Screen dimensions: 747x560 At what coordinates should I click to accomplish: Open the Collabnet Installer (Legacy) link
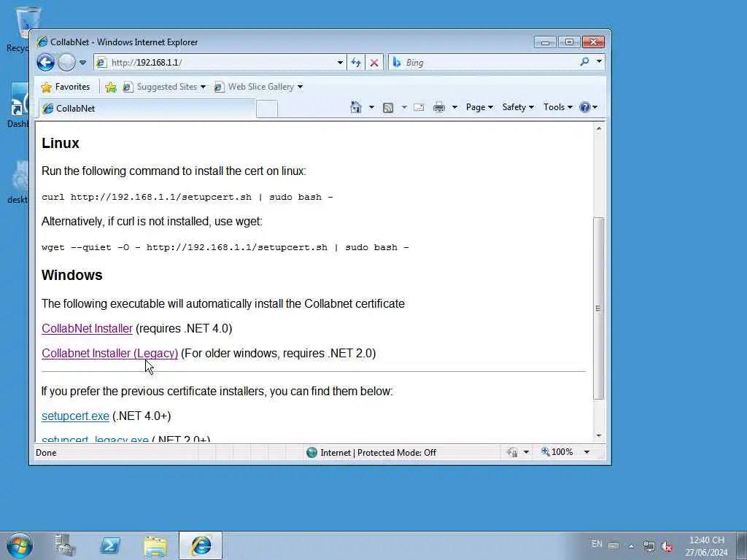[109, 354]
